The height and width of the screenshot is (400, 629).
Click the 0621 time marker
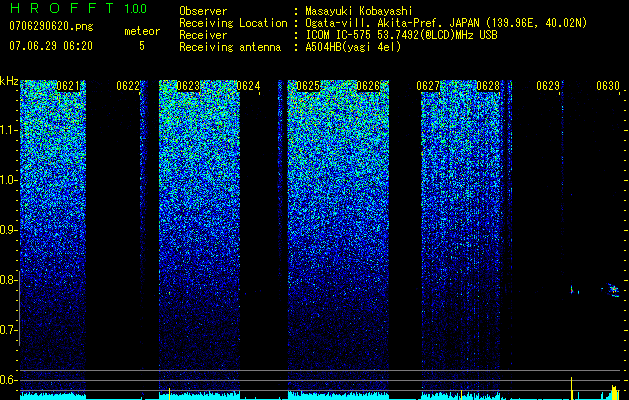point(68,86)
